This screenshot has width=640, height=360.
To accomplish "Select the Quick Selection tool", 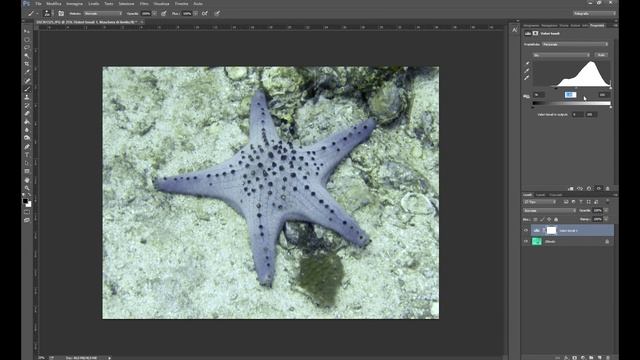I will pos(27,56).
